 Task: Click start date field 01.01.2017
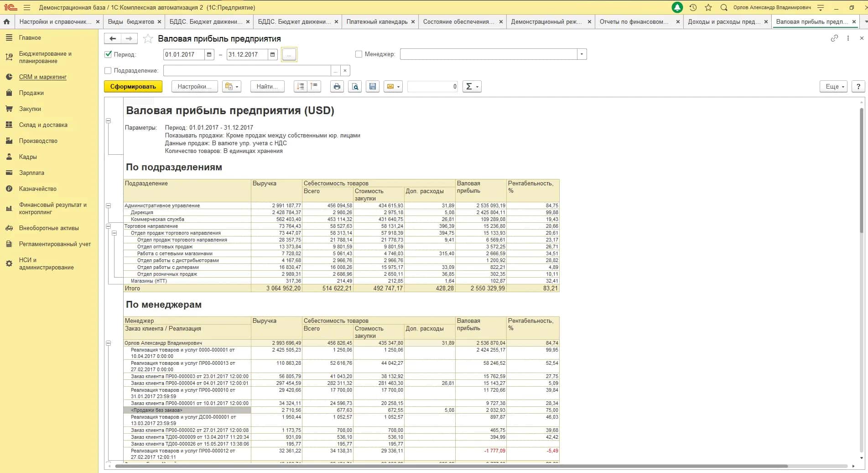pos(184,54)
